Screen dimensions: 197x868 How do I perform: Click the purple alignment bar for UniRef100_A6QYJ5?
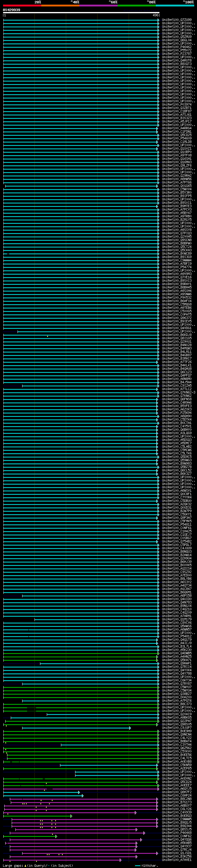81,789
